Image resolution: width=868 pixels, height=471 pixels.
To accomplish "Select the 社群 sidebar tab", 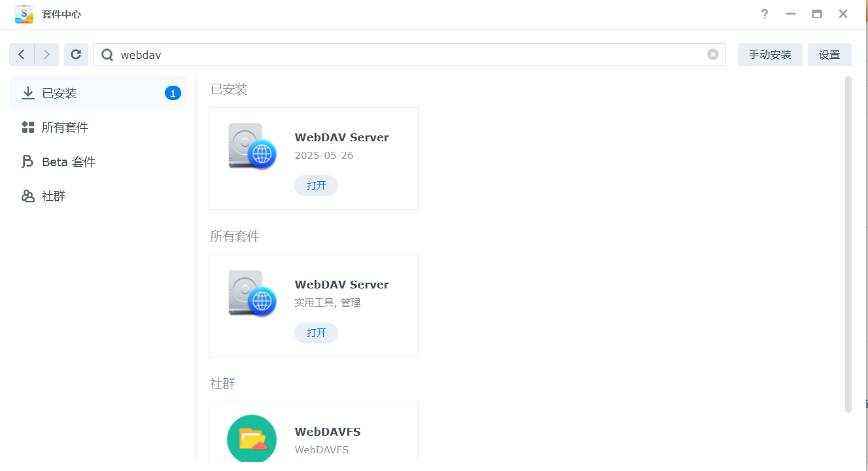I will 97,196.
